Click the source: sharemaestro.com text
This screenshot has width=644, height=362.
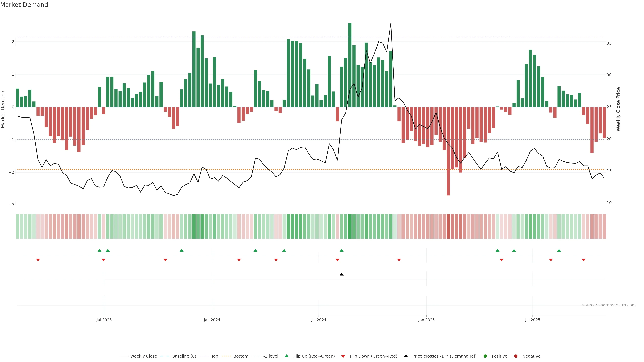point(609,305)
